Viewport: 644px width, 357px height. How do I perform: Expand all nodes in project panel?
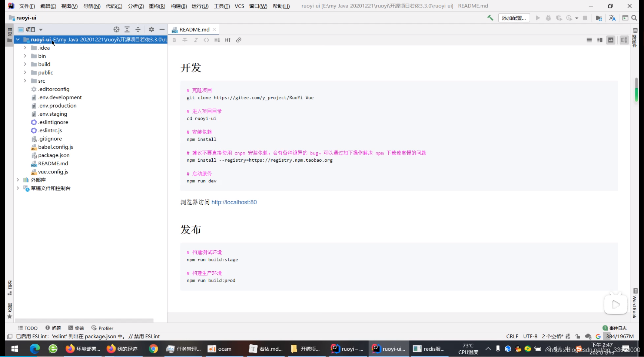point(127,29)
